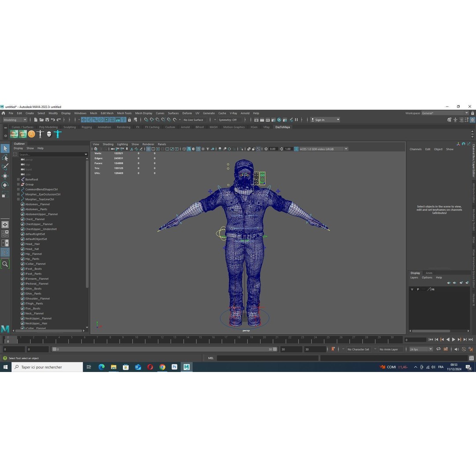This screenshot has height=476, width=476.
Task: Click the New Scene icon
Action: (36, 120)
